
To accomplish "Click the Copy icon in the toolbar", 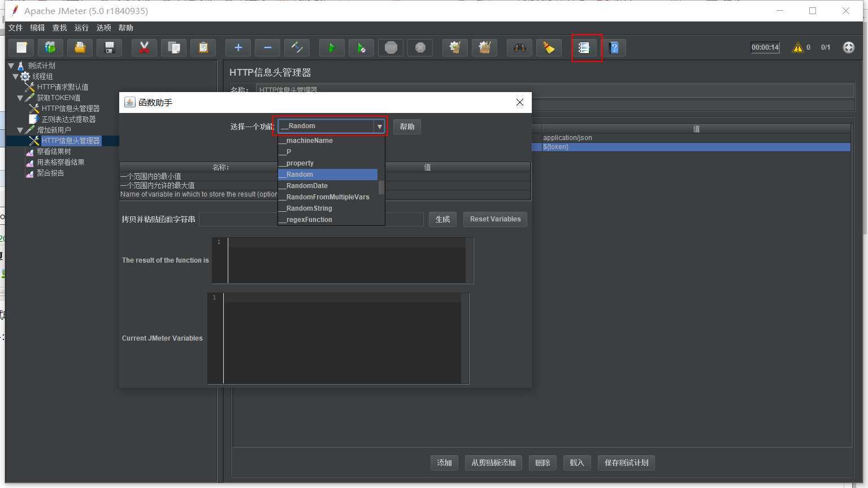I will (173, 47).
